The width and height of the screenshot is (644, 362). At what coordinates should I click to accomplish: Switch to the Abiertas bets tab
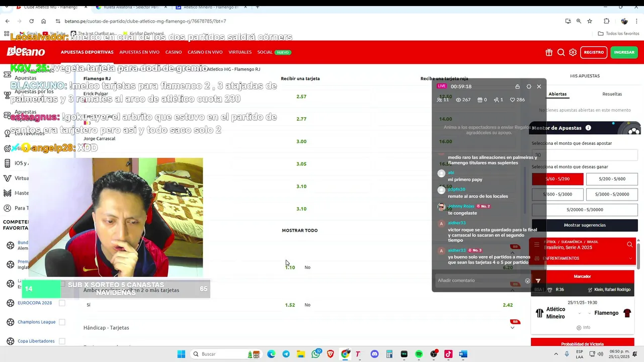click(557, 94)
